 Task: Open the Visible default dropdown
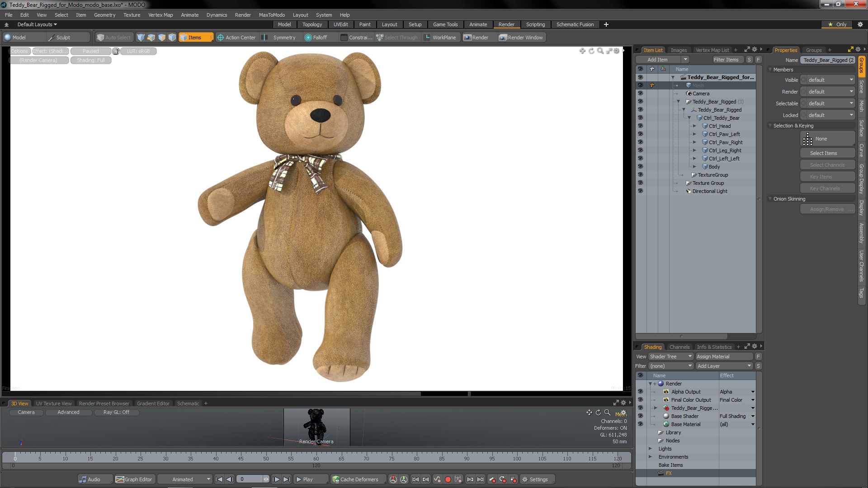(831, 80)
